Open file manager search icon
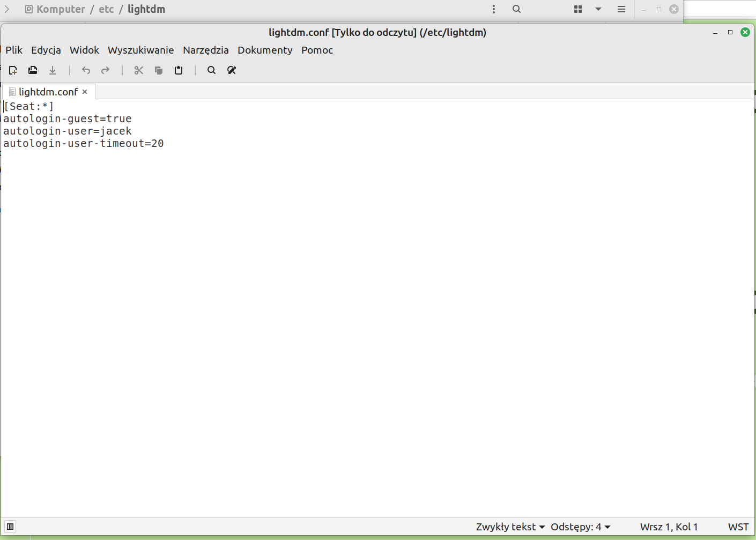This screenshot has width=756, height=540. (516, 9)
